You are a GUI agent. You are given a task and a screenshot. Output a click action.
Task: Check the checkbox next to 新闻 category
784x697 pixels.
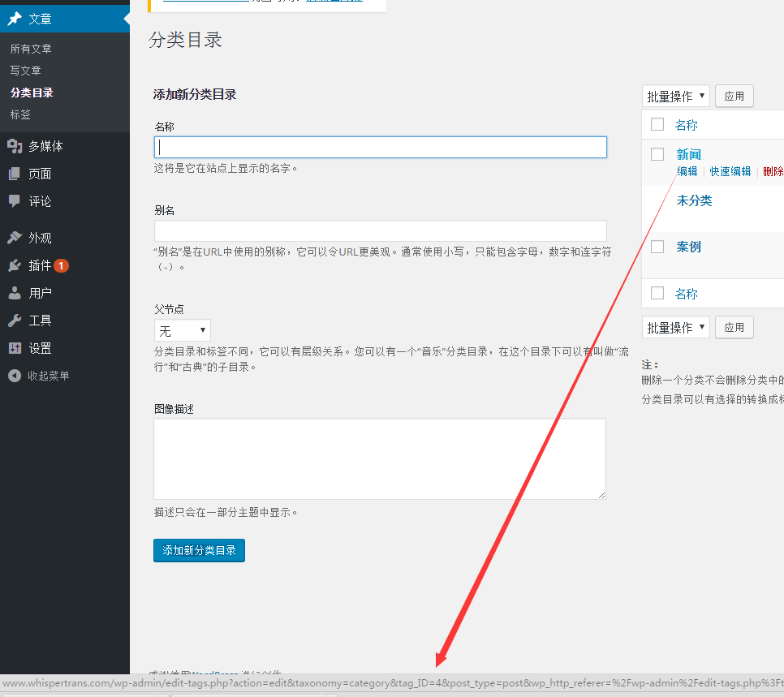657,154
